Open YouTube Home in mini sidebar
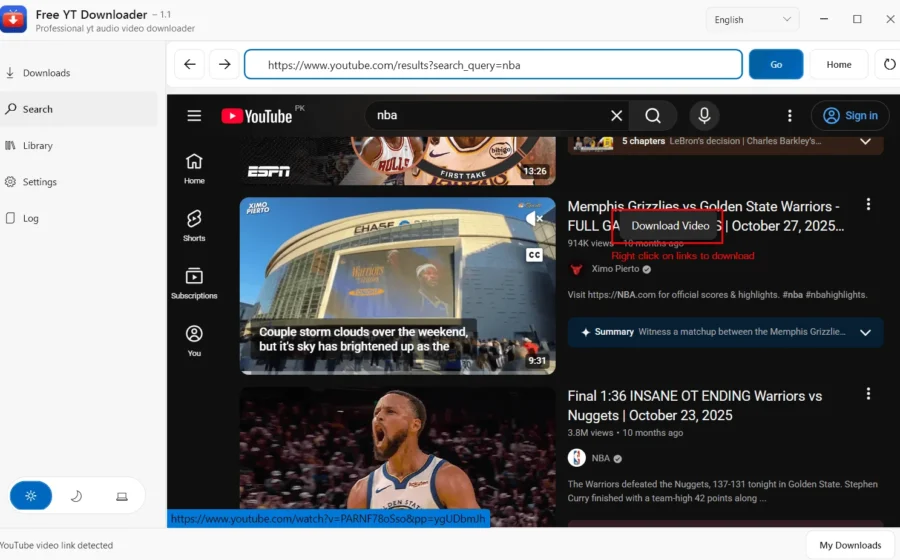Screen dimensions: 900x560 click(x=194, y=169)
